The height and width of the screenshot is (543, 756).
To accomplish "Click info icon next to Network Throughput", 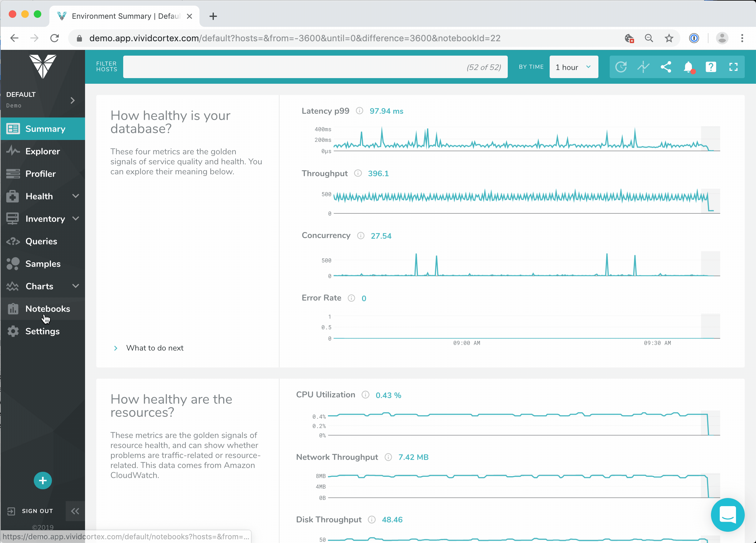I will pyautogui.click(x=388, y=457).
